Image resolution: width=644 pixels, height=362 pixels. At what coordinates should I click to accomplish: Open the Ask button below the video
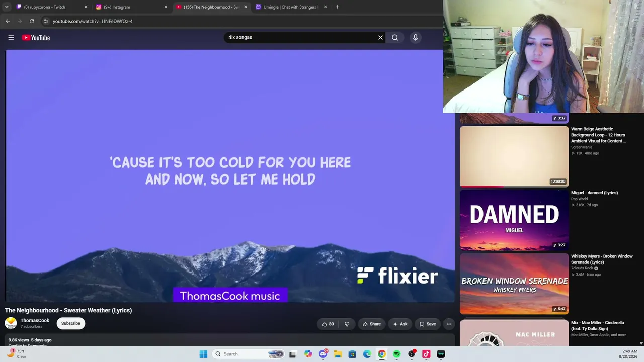click(x=400, y=324)
